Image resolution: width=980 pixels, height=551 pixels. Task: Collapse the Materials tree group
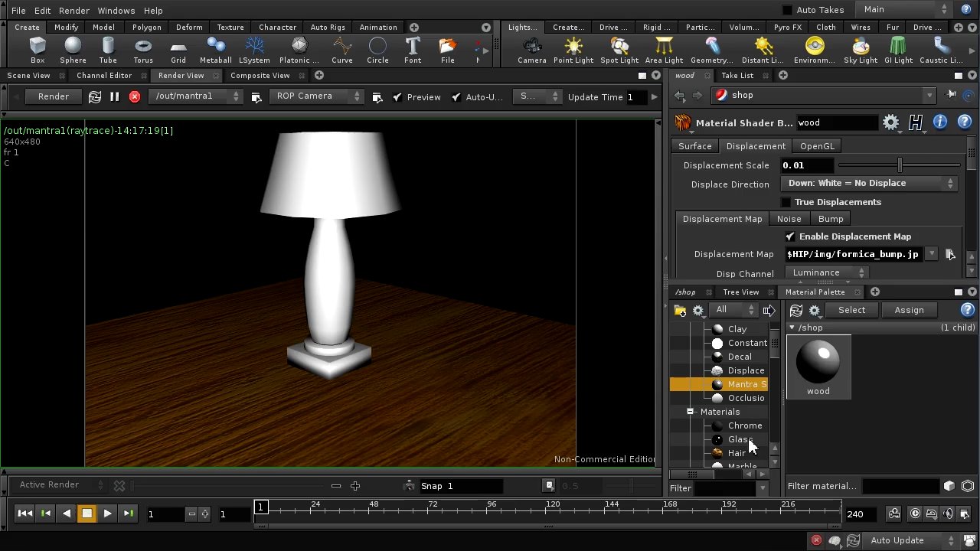click(690, 412)
